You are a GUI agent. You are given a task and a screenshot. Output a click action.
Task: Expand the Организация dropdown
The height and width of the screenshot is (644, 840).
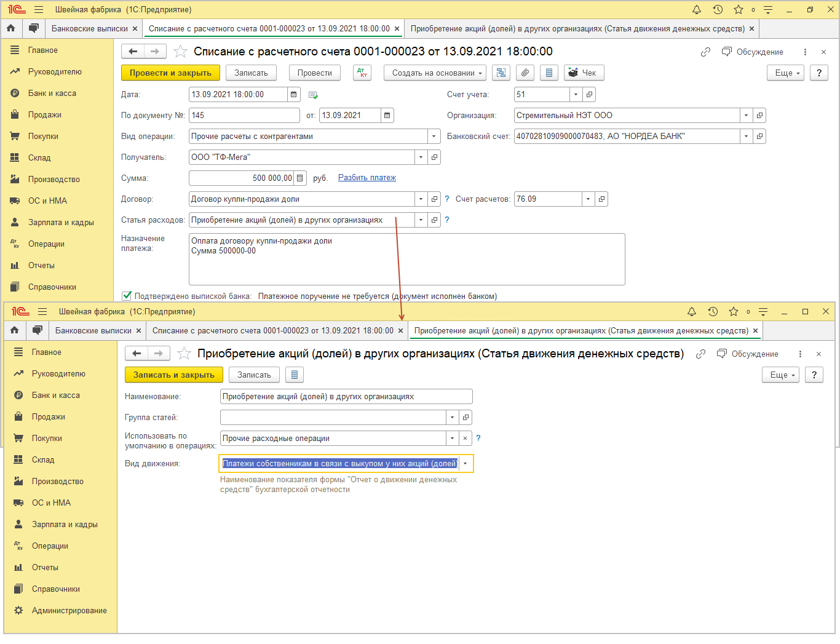click(x=747, y=116)
